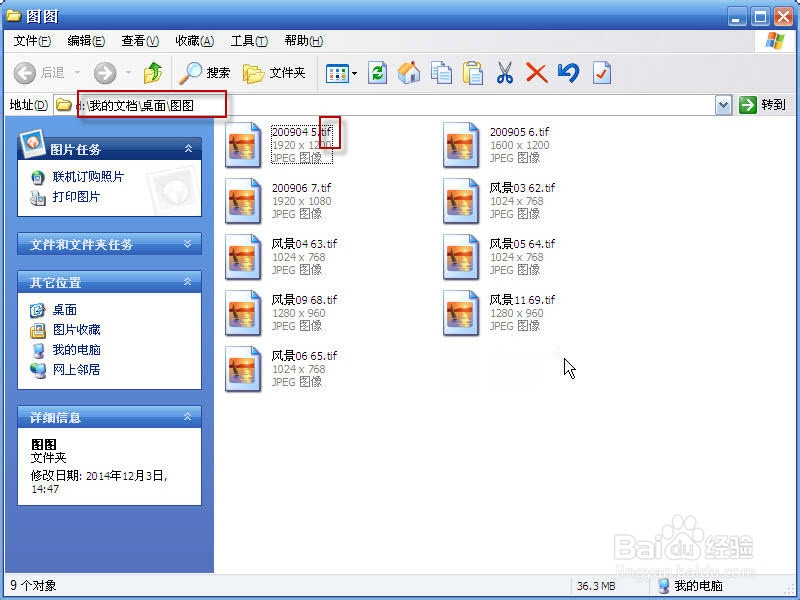Open the 帮助 menu
The height and width of the screenshot is (600, 800).
point(304,41)
